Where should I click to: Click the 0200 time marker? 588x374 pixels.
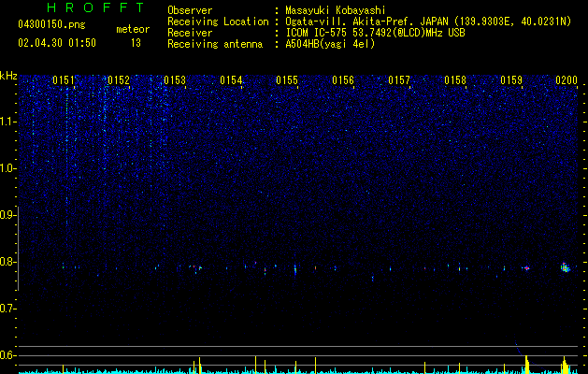click(566, 80)
